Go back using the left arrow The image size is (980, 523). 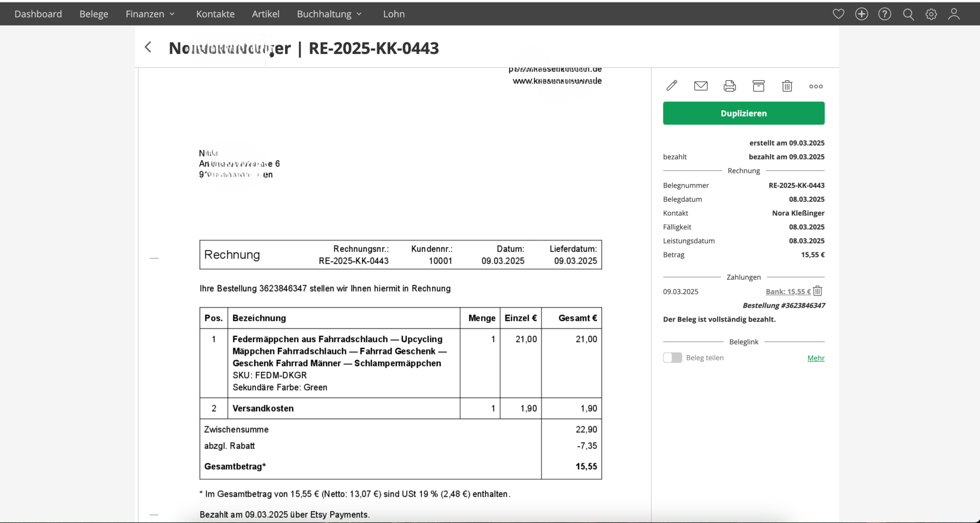click(x=148, y=47)
